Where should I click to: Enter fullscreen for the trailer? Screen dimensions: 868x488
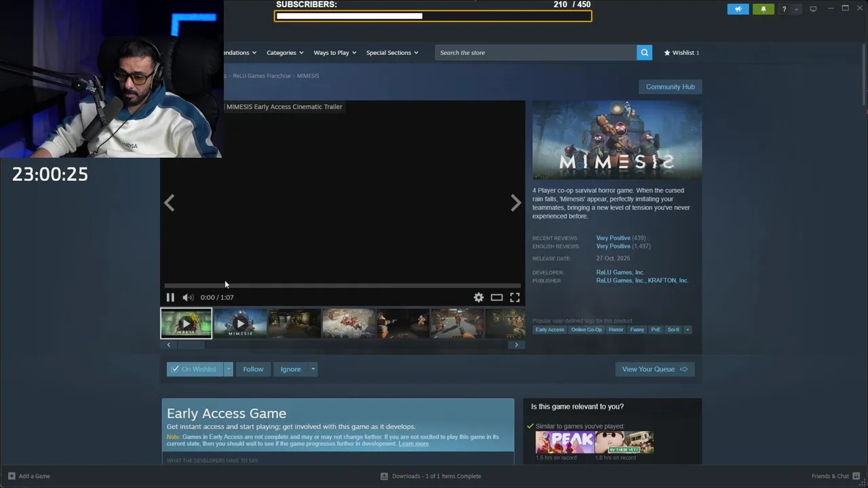[x=515, y=298]
